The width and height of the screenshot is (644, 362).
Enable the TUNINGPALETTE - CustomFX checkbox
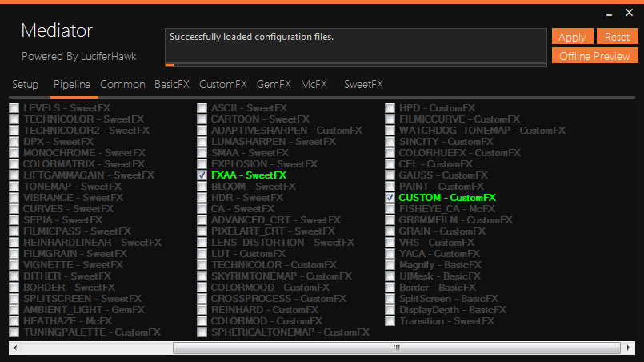14,332
